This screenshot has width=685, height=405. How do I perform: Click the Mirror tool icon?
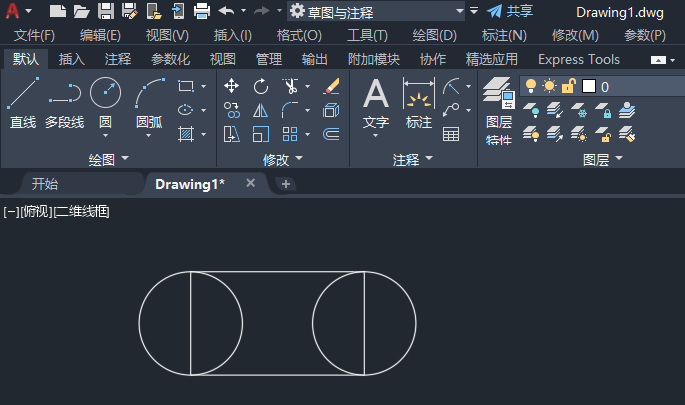point(260,111)
